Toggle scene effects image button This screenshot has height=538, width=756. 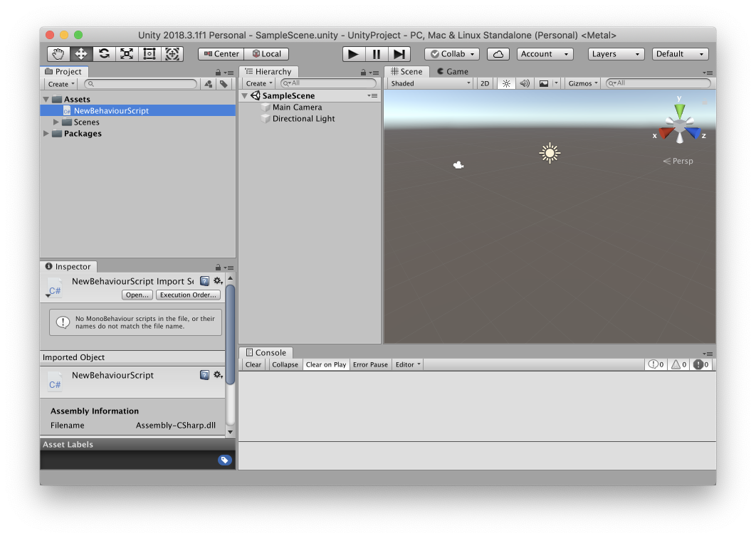[x=543, y=83]
